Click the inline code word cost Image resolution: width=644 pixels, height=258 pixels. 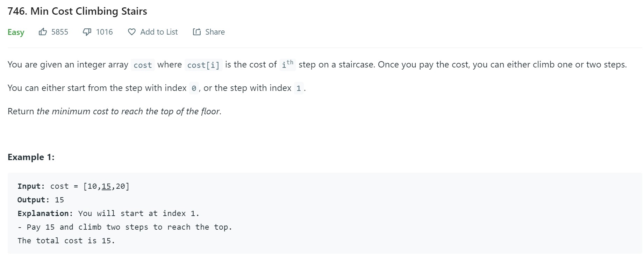pos(143,65)
